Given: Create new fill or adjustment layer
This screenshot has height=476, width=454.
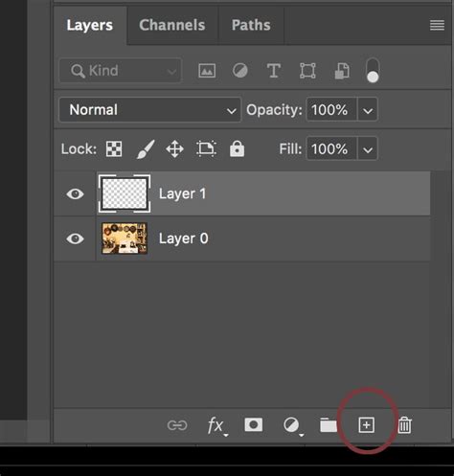Looking at the screenshot, I should (293, 426).
